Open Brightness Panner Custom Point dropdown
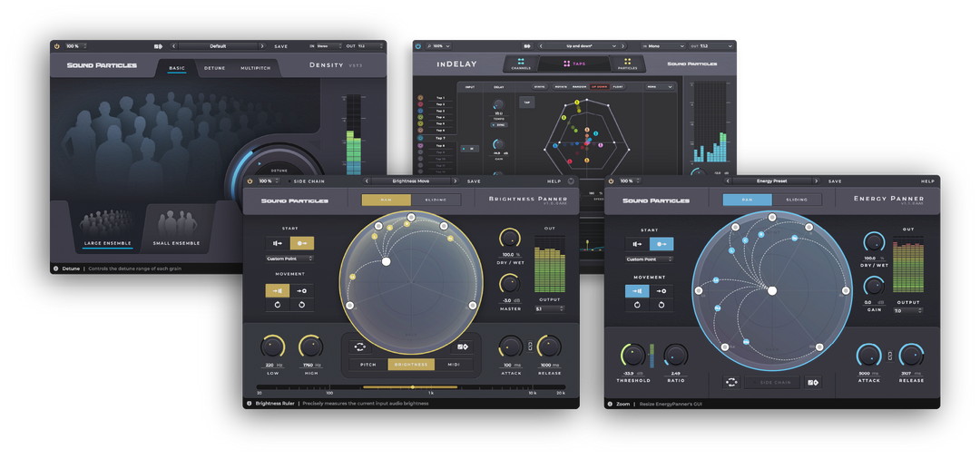Screen dimensions: 980x459 [290, 259]
